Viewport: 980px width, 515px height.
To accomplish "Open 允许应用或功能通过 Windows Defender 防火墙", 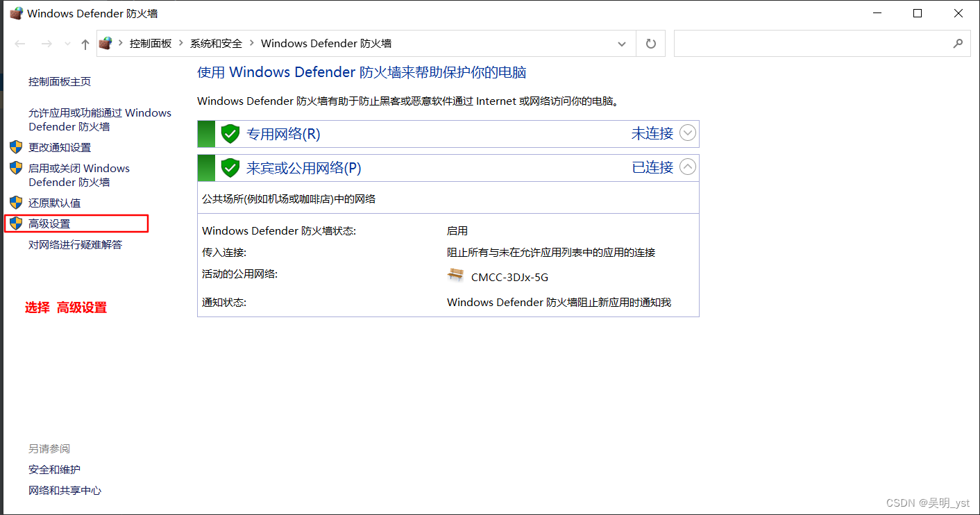I will tap(100, 120).
